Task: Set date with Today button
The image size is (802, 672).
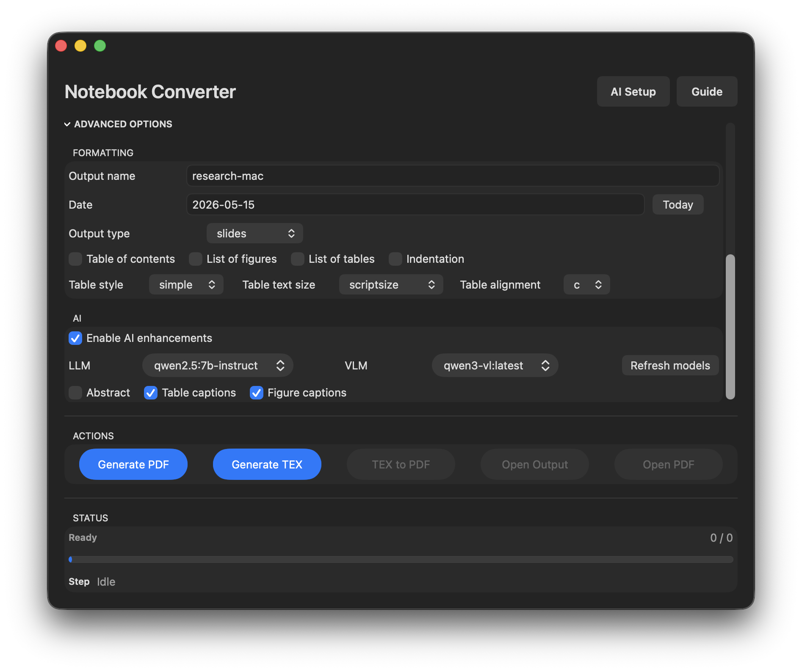Action: click(x=678, y=204)
